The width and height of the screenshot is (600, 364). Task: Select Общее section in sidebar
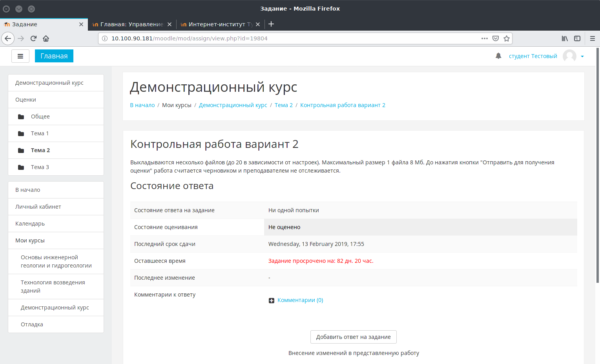[40, 116]
